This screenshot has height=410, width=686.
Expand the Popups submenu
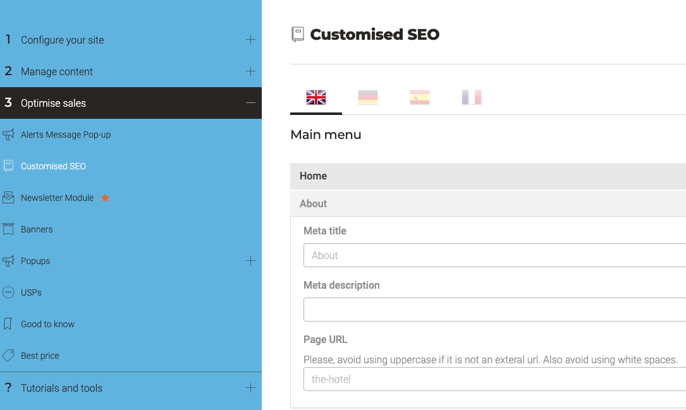pyautogui.click(x=250, y=261)
